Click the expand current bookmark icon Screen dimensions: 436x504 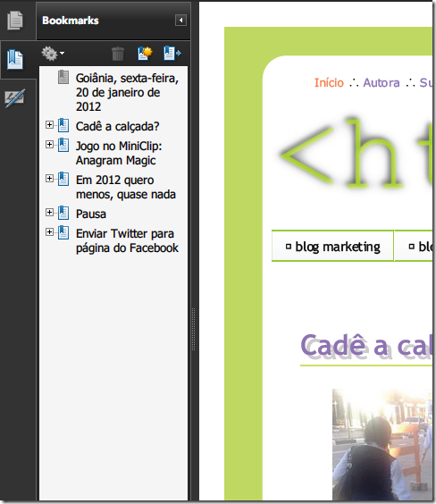[x=172, y=54]
